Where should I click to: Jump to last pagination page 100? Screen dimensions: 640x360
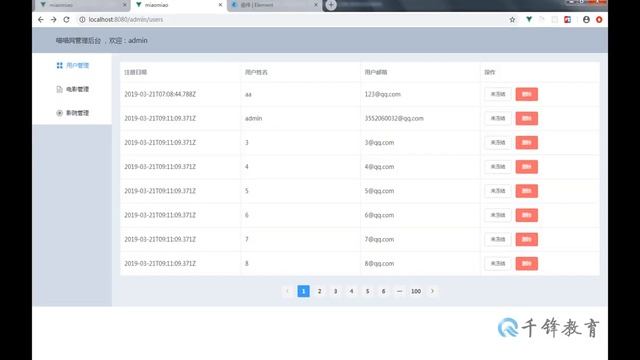[x=416, y=291]
